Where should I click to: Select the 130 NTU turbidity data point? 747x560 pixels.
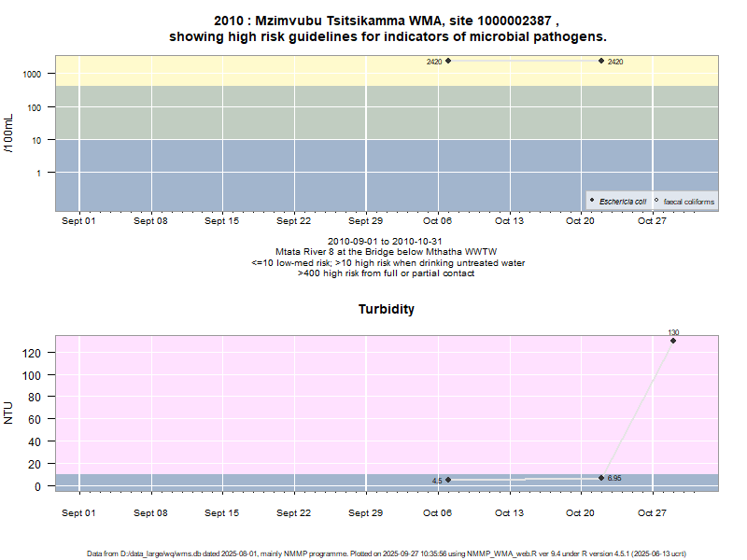[x=673, y=341]
